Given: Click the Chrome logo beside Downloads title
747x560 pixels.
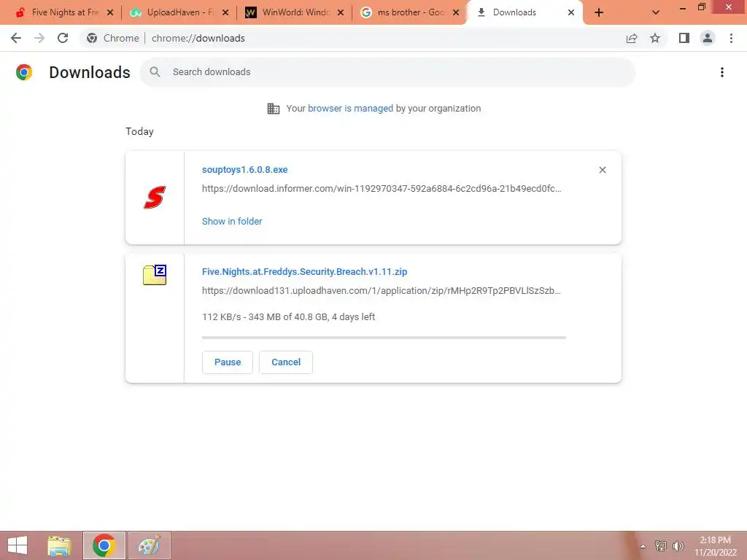Looking at the screenshot, I should tap(24, 72).
